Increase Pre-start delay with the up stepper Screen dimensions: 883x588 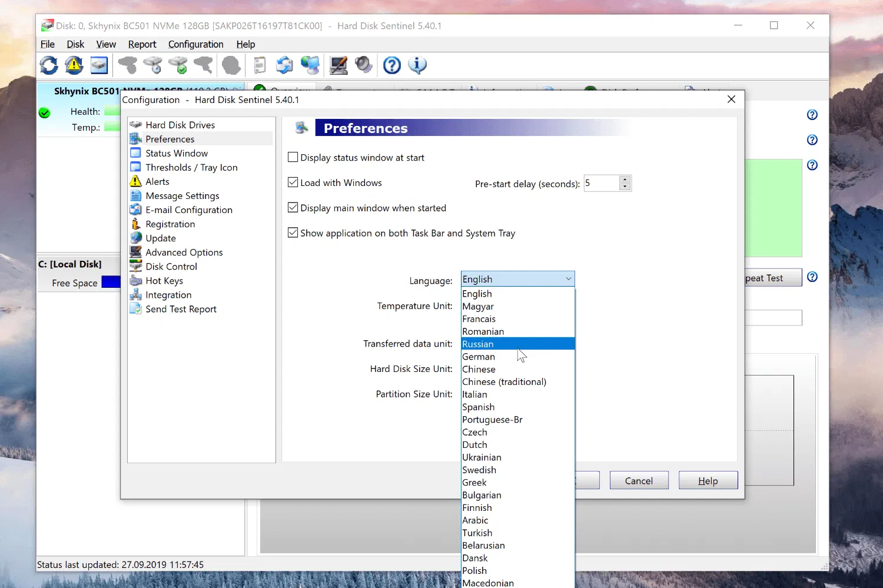pos(625,180)
